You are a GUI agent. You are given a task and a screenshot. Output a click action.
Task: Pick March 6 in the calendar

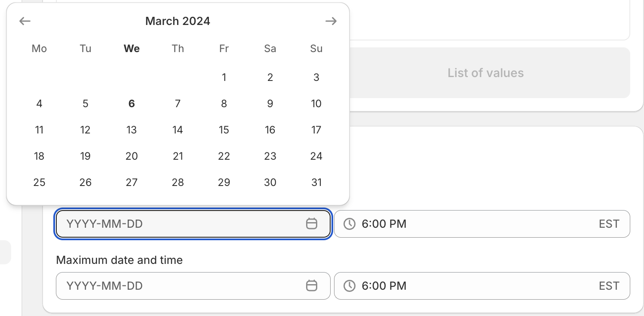tap(132, 104)
